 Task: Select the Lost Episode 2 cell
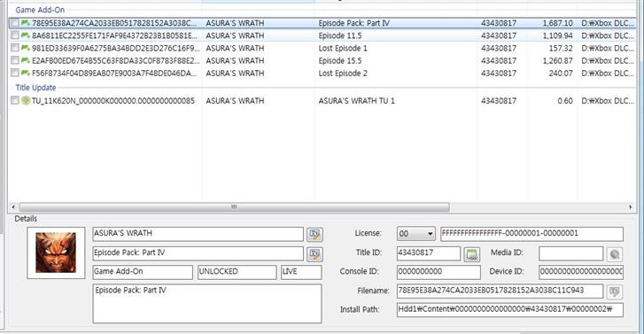343,74
